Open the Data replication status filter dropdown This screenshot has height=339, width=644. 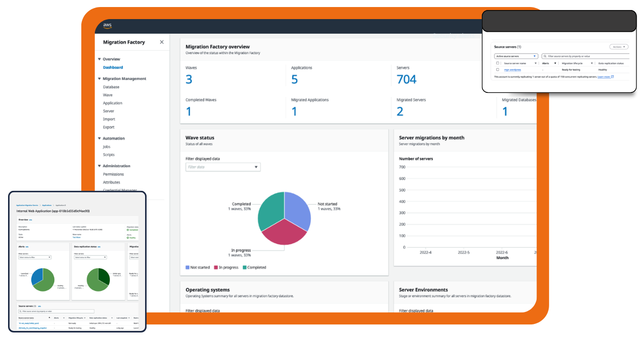pos(90,257)
